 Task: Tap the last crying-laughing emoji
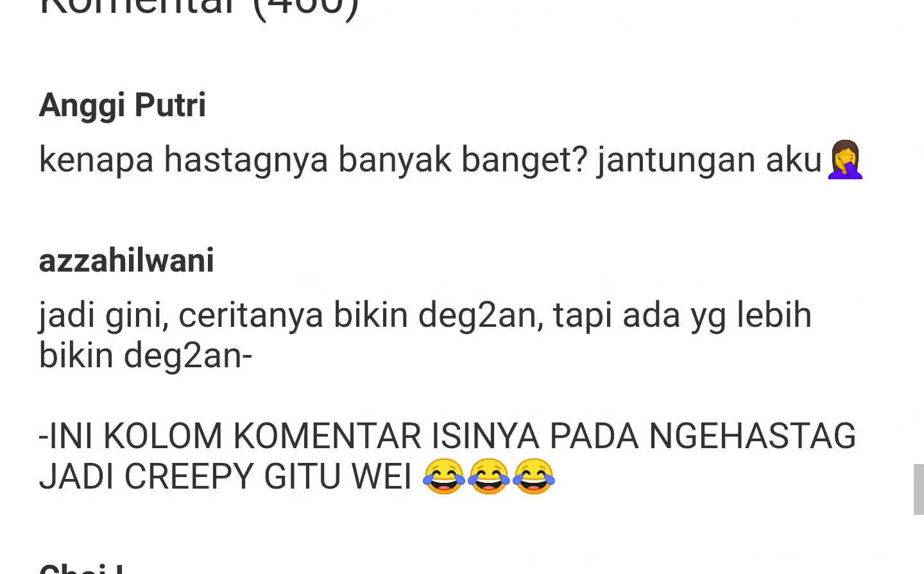(533, 476)
